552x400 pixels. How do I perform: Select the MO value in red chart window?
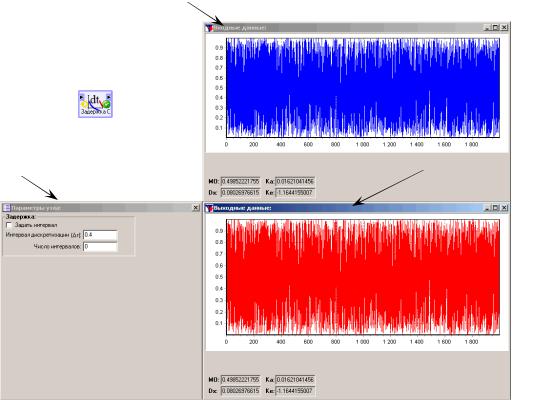(240, 380)
